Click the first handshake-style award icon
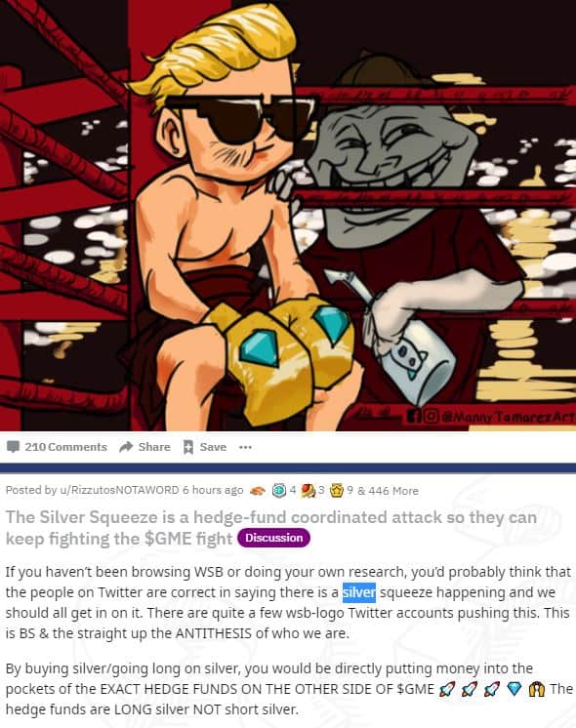The width and height of the screenshot is (576, 728). (x=259, y=490)
